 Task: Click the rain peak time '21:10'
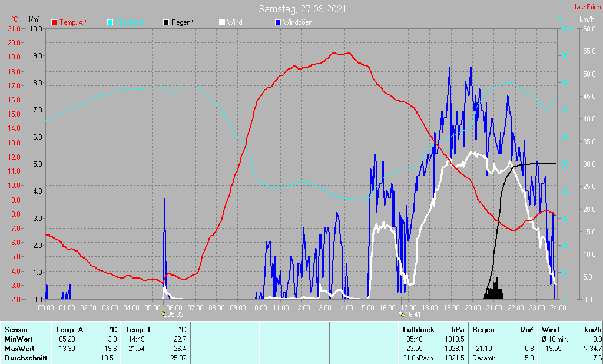[x=483, y=349]
